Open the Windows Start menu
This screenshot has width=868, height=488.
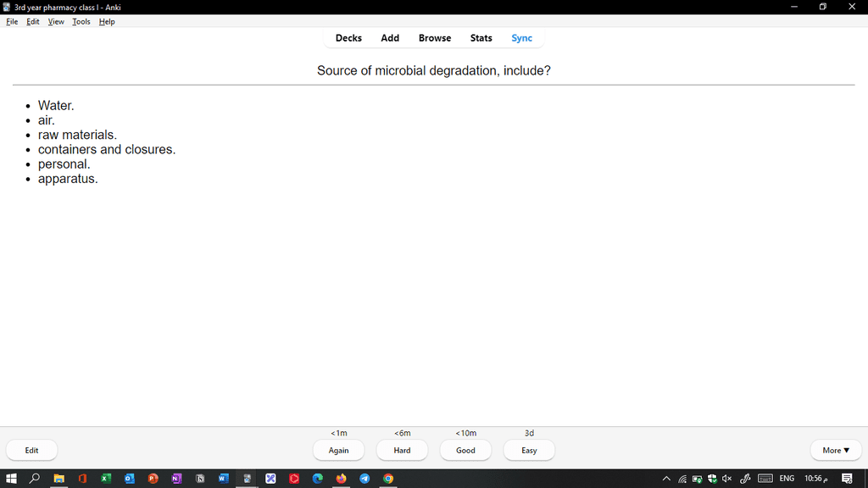11,479
